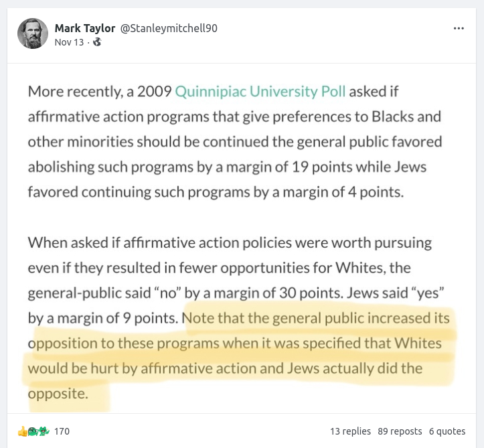The height and width of the screenshot is (448, 484).
Task: Open the post's three-dot more options menu
Action: (x=459, y=28)
